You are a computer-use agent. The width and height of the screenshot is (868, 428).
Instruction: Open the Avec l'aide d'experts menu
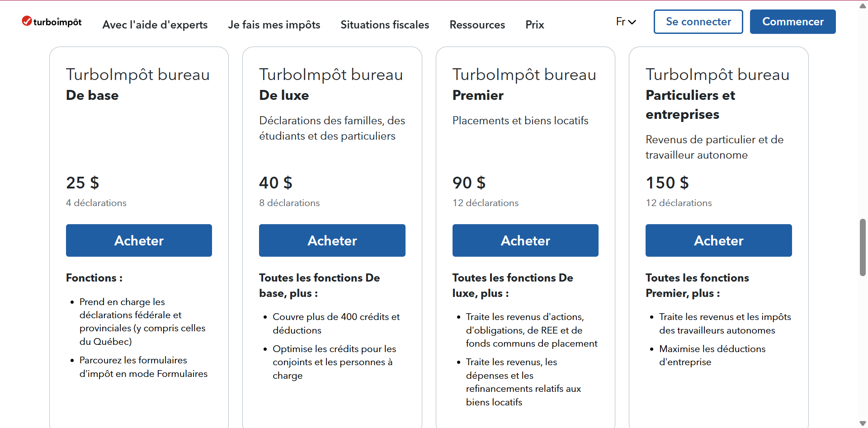155,25
